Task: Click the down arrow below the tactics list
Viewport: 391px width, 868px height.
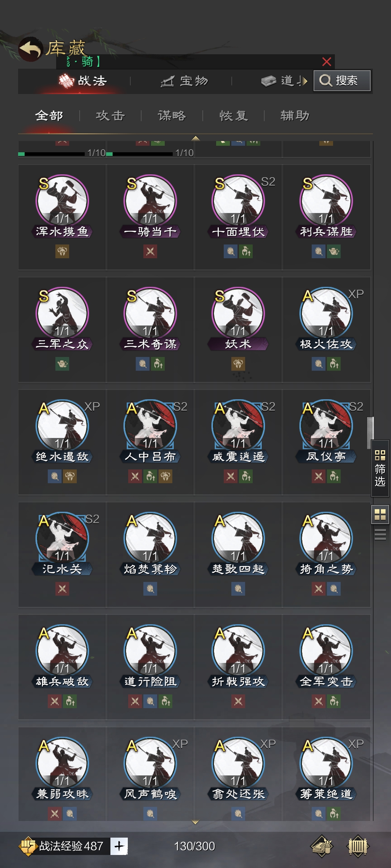Action: coord(195,822)
